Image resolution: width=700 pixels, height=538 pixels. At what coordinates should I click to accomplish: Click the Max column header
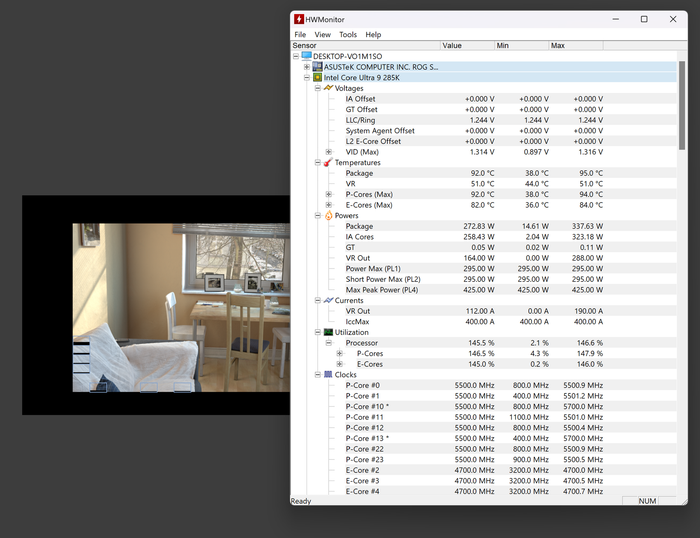(576, 46)
